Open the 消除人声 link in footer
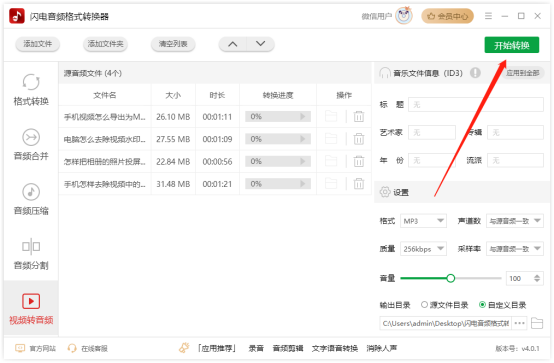The width and height of the screenshot is (554, 363). [x=382, y=349]
